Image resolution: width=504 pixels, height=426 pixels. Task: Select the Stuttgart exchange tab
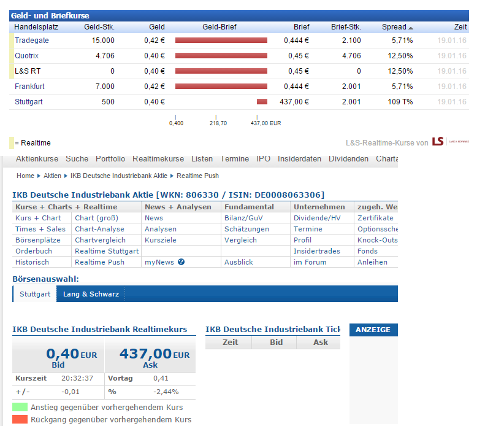34,293
